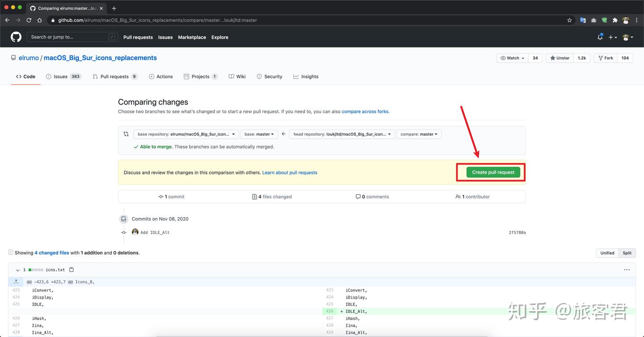Click the search or jump to field
Screen dimensions: 644x337
click(x=72, y=37)
